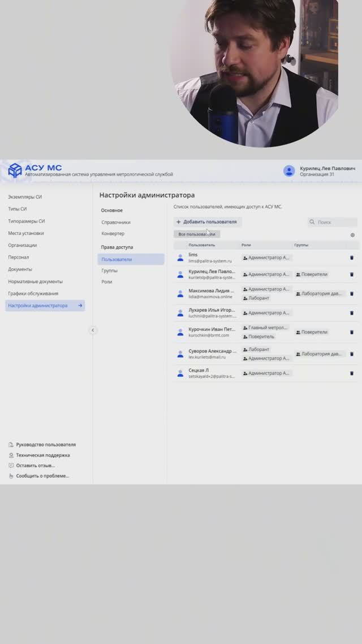Click arrow icon on Настройки администратора item
Screen dimensions: 362x644
pyautogui.click(x=80, y=306)
